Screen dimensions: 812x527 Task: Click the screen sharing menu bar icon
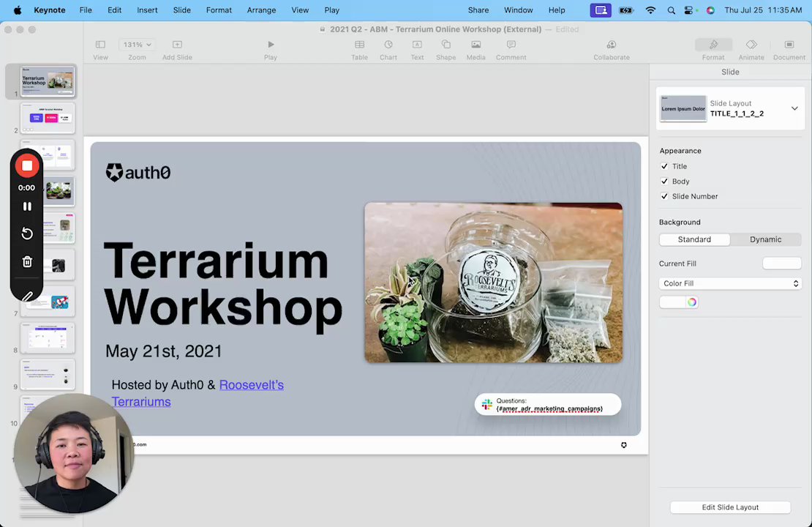click(x=601, y=10)
